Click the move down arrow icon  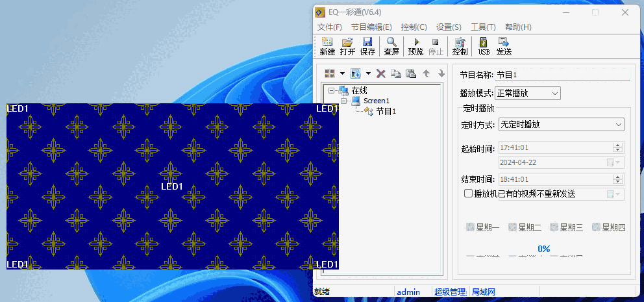pos(441,73)
